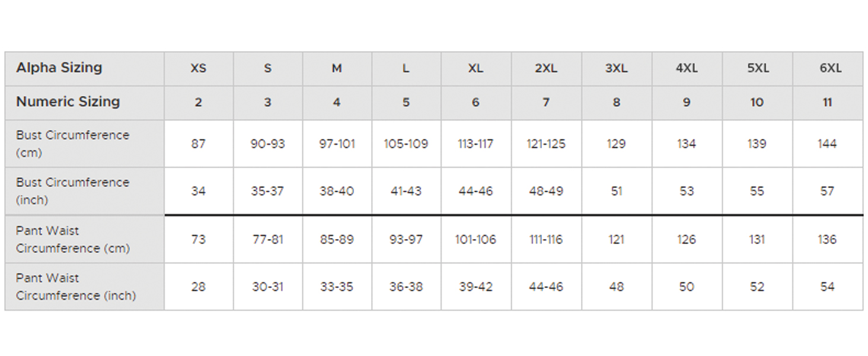Click the Pant Waist Circumference (cm) label
The width and height of the screenshot is (868, 356).
pyautogui.click(x=73, y=239)
